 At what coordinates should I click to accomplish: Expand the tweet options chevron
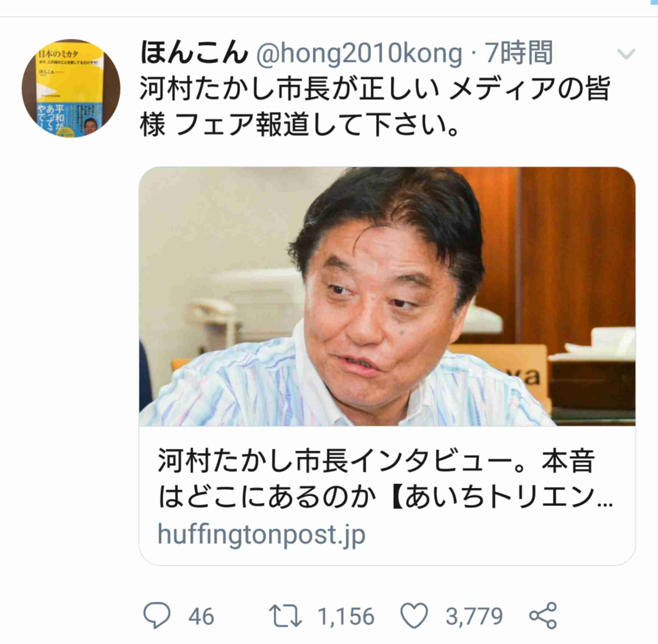626,54
